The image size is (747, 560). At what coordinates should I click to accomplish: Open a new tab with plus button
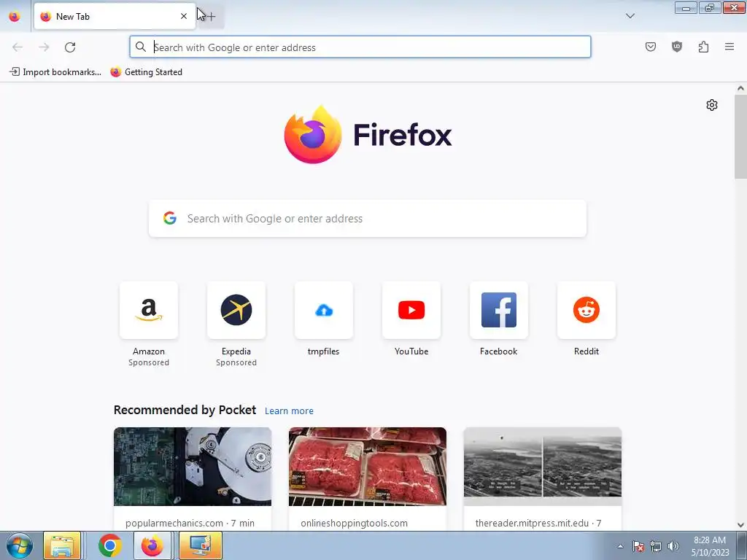211,16
